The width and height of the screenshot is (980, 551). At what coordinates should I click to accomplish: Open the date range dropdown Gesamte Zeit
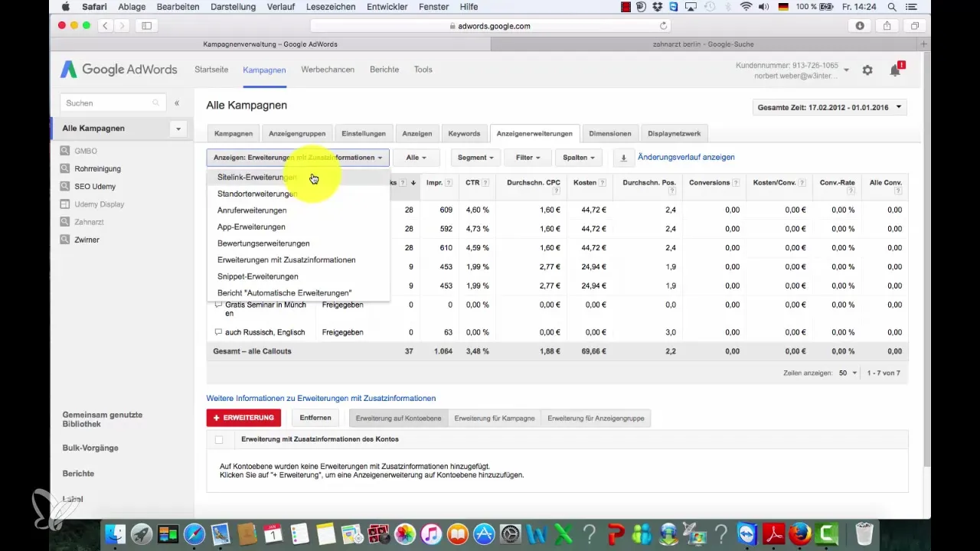[830, 108]
